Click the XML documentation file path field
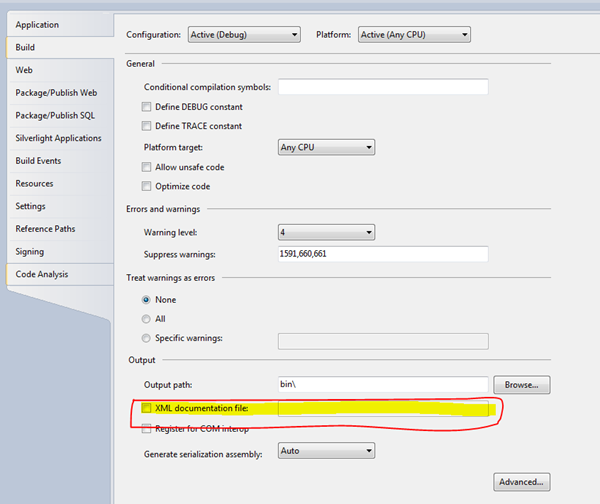 tap(383, 409)
